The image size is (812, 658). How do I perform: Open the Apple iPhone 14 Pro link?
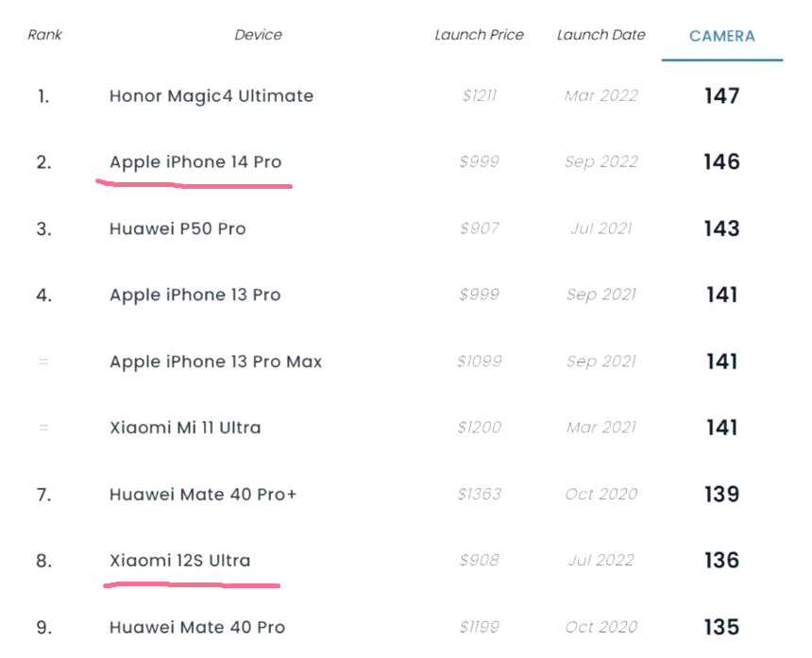click(195, 162)
